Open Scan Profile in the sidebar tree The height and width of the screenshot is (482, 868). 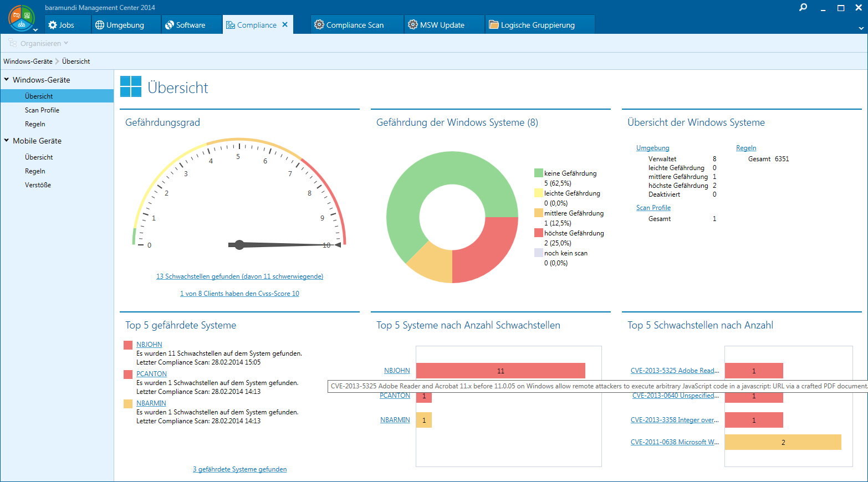coord(42,110)
